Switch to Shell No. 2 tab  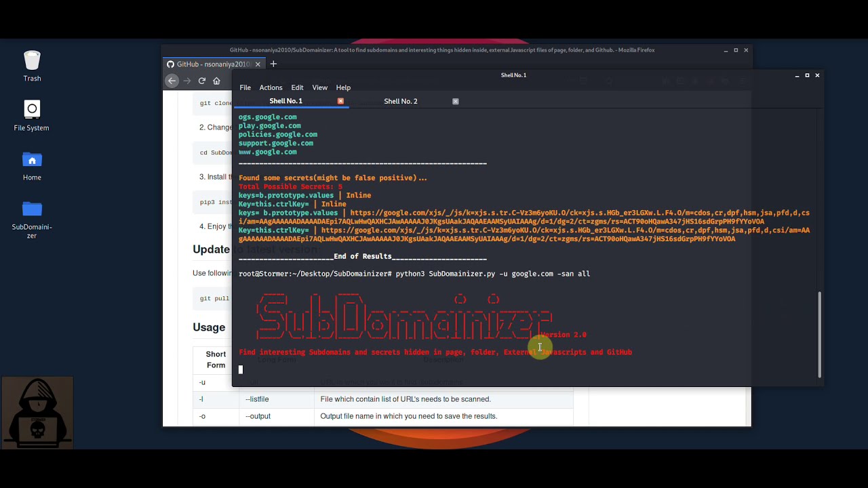point(401,101)
